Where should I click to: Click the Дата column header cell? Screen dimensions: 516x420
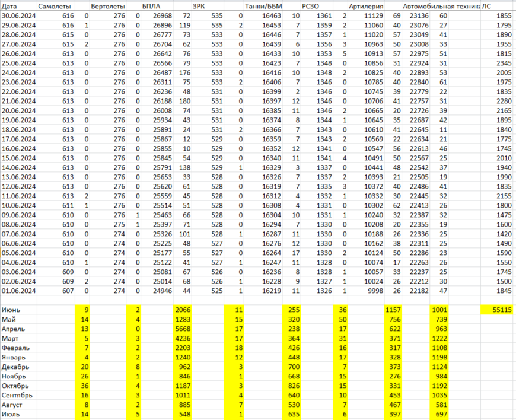9,5
